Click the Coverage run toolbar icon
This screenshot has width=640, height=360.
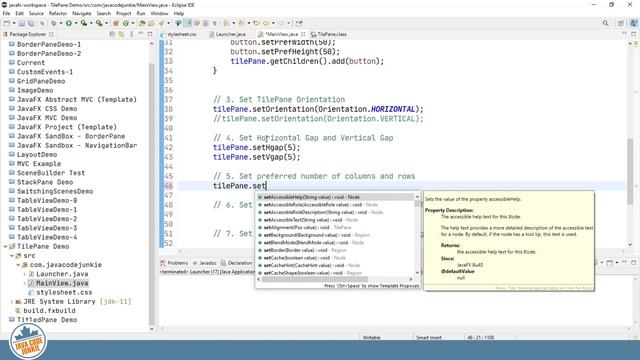point(84,23)
